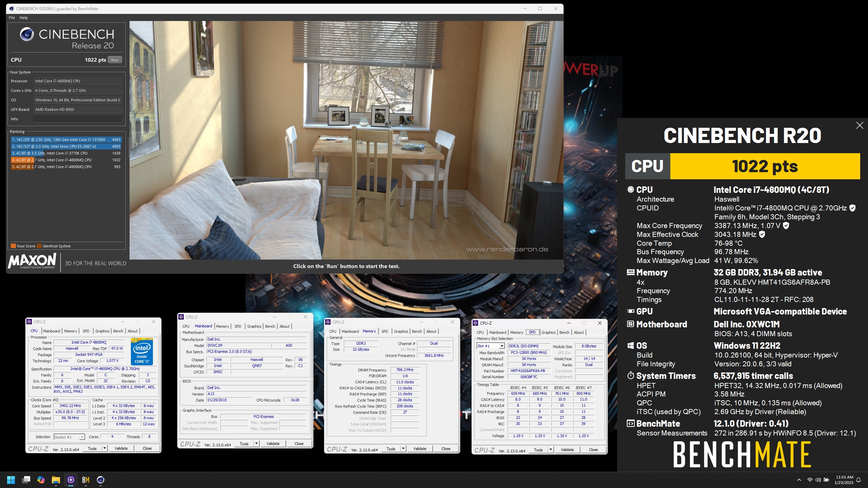
Task: Open the File menu in Cinebench
Action: (x=12, y=18)
